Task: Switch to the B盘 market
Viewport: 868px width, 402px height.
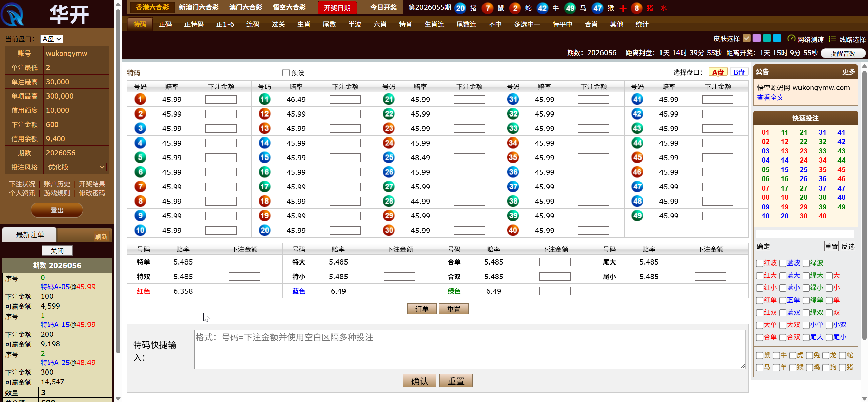Action: pyautogui.click(x=739, y=72)
